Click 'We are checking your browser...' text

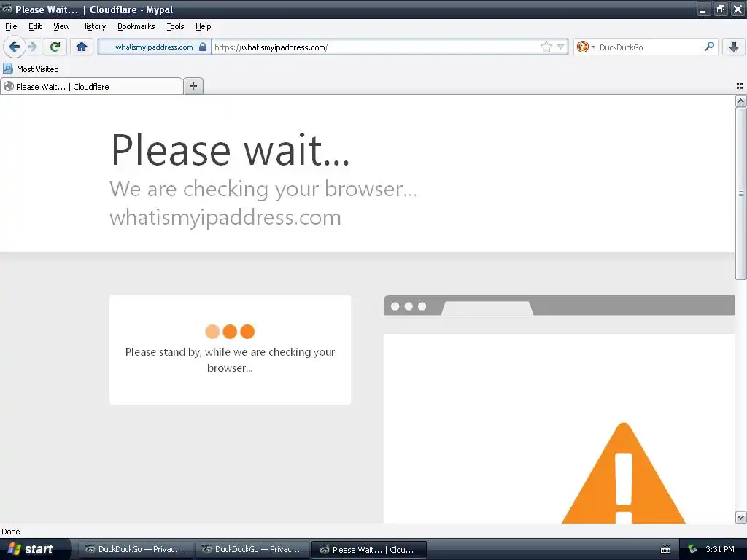coord(263,189)
